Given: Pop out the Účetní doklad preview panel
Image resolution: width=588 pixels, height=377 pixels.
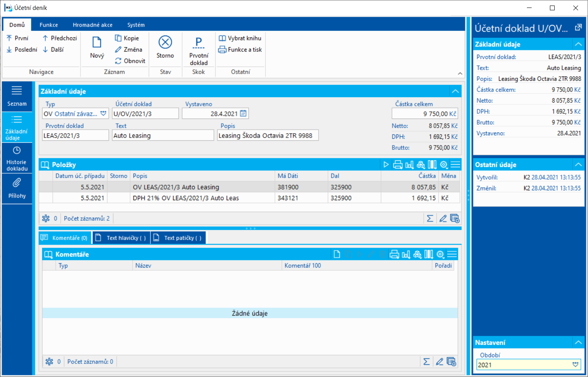Looking at the screenshot, I should pos(578,28).
